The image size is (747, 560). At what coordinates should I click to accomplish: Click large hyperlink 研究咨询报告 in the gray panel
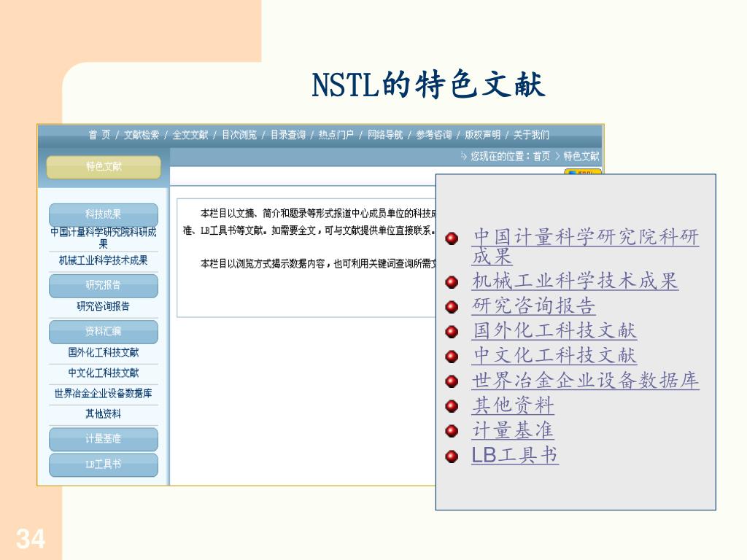click(x=533, y=306)
